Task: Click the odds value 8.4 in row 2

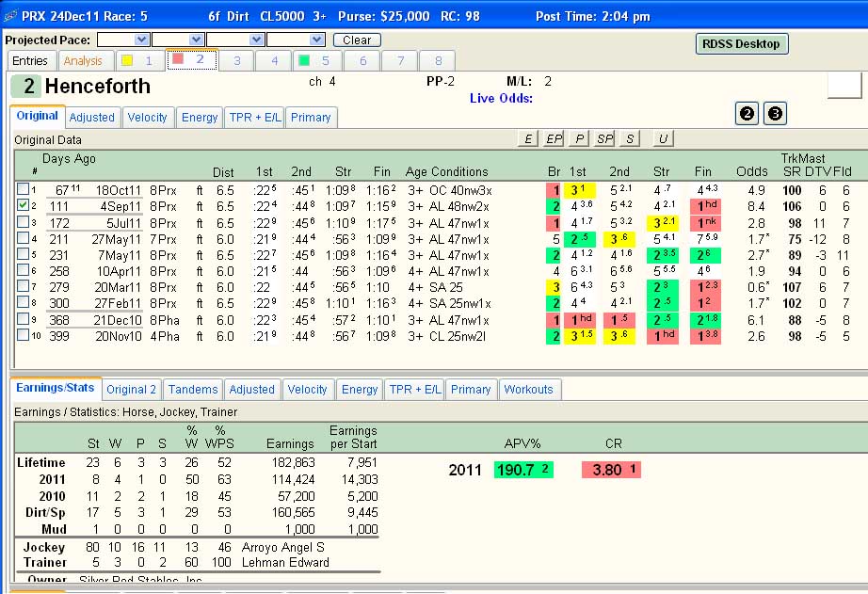Action: [x=756, y=206]
